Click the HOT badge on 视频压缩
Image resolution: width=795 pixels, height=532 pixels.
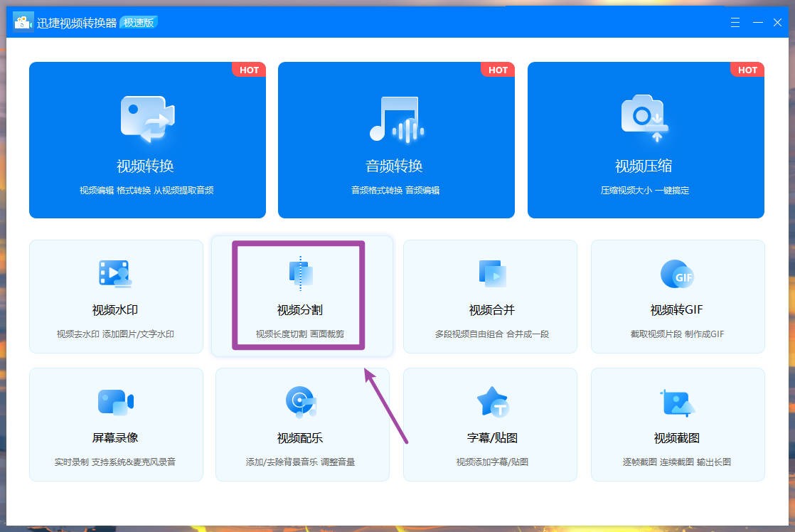[x=747, y=70]
